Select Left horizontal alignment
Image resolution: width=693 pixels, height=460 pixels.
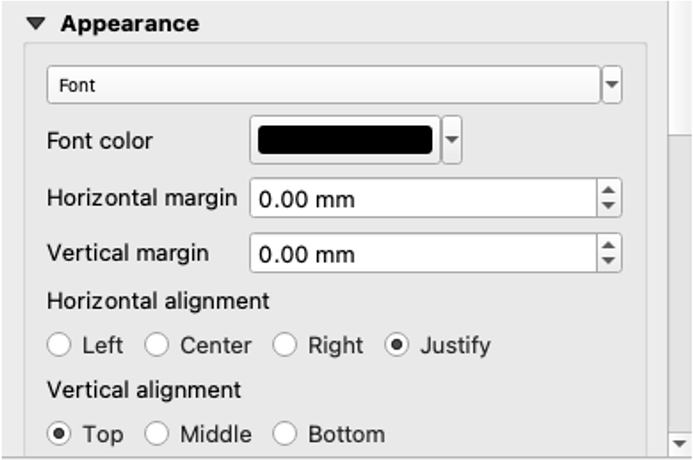click(59, 346)
